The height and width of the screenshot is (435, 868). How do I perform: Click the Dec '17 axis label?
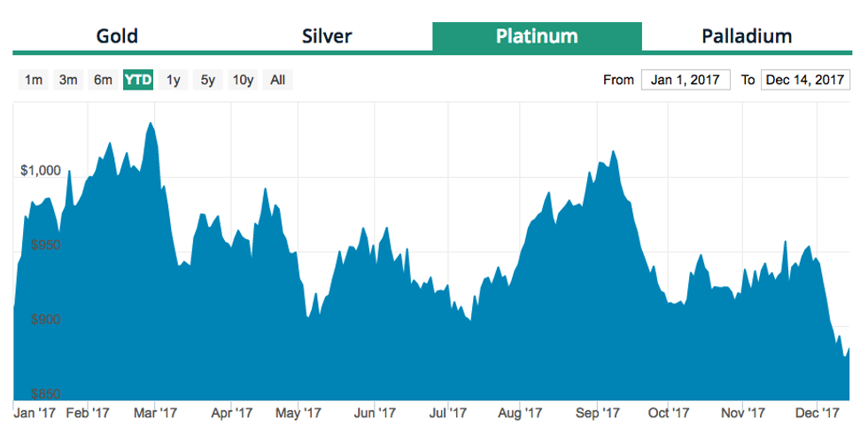click(817, 413)
